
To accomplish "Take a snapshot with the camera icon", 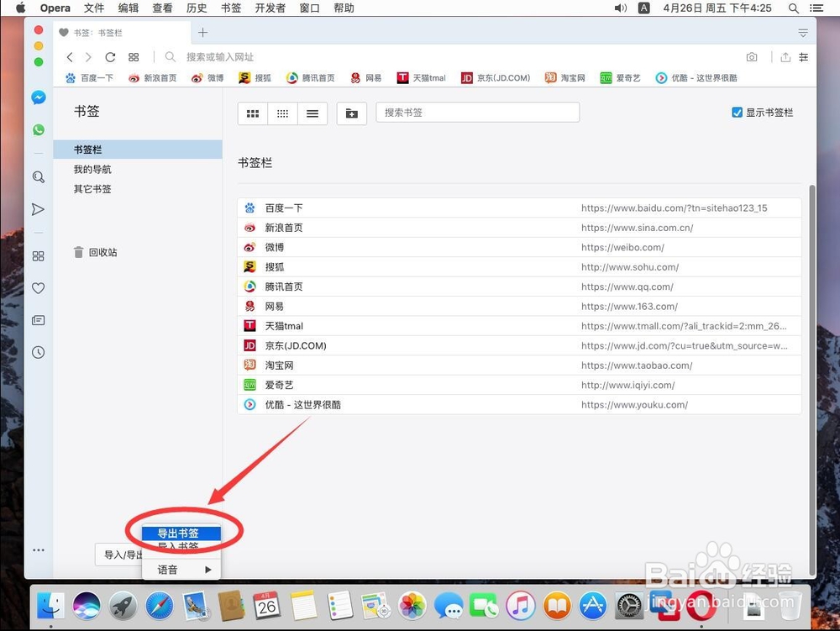I will [x=752, y=56].
